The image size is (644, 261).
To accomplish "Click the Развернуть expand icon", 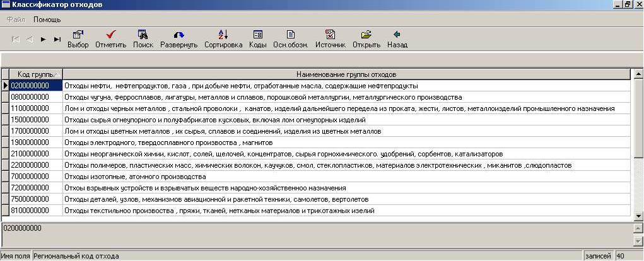I will click(179, 35).
